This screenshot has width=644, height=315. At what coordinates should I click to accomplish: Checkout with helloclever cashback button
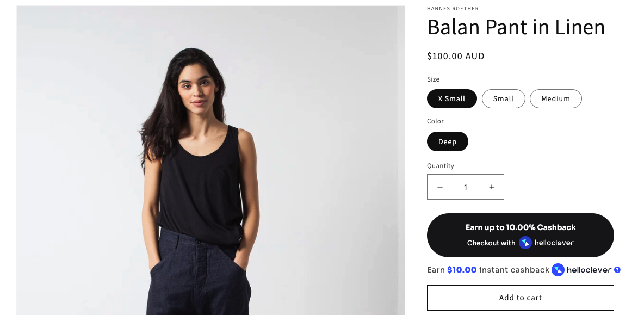click(x=521, y=236)
